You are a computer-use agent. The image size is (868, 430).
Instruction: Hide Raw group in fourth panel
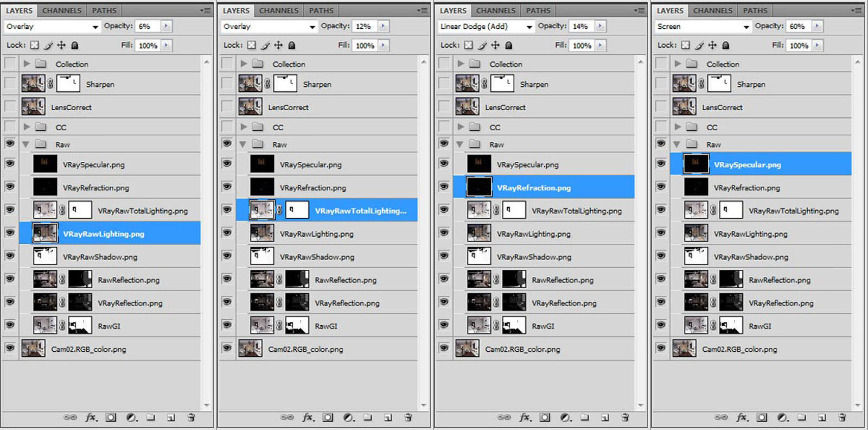point(661,143)
